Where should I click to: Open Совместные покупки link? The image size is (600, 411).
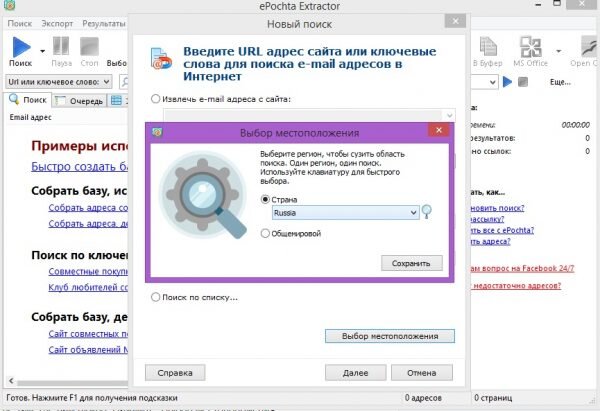point(88,271)
